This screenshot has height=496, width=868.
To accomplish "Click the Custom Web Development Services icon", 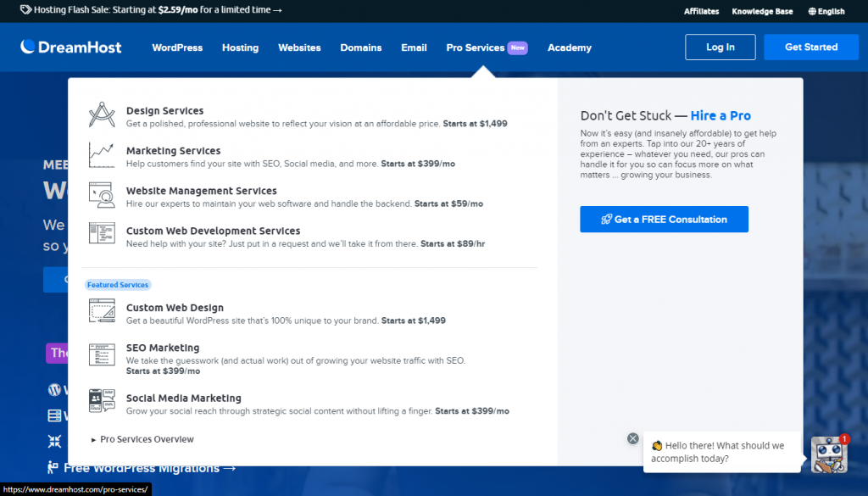I will pos(102,233).
